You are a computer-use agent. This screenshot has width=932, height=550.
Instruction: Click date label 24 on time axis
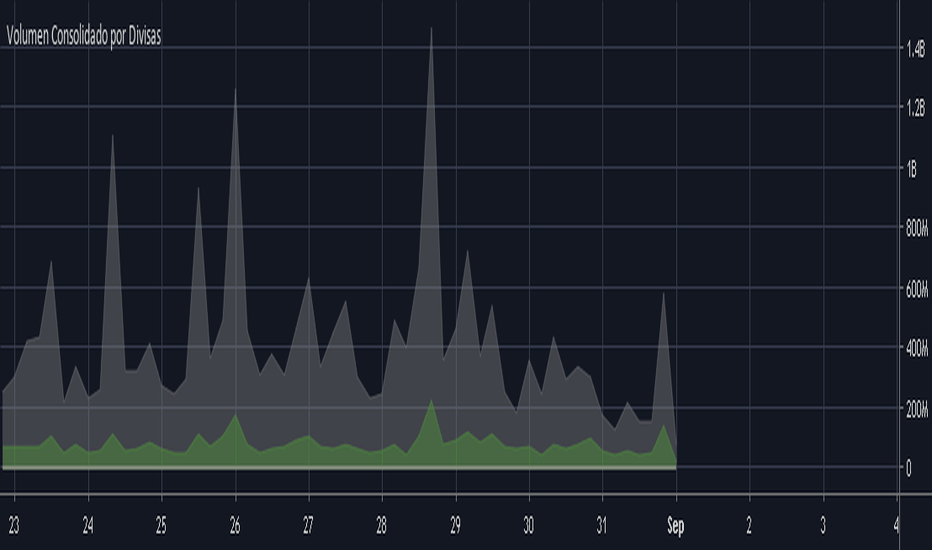[x=88, y=526]
